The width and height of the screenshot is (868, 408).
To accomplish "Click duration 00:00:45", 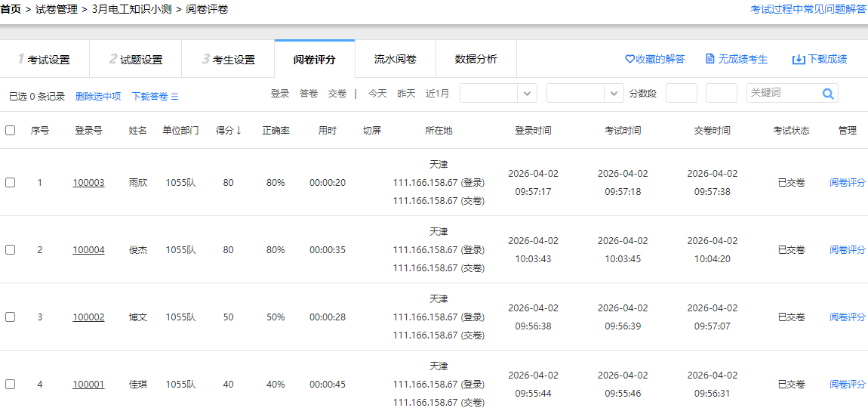I will (327, 384).
